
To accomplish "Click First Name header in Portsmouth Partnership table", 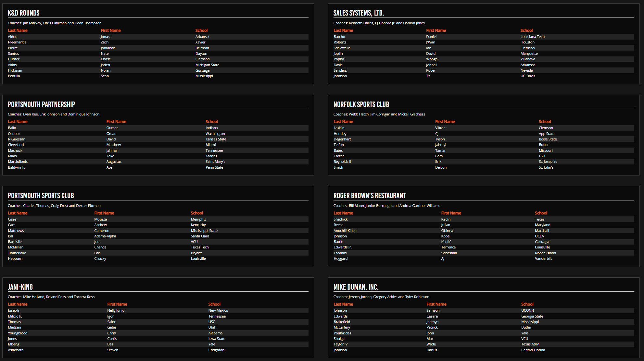I will click(x=116, y=122).
